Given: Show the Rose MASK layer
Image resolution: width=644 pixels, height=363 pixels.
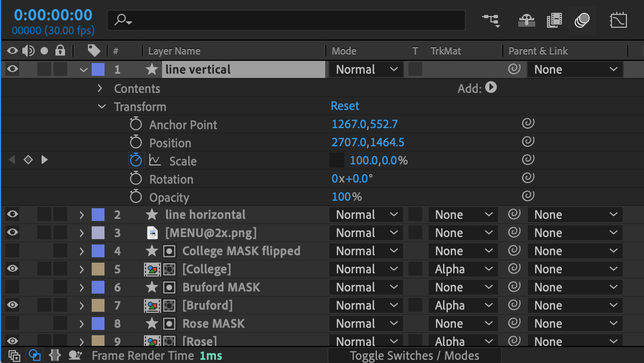Looking at the screenshot, I should click(12, 323).
